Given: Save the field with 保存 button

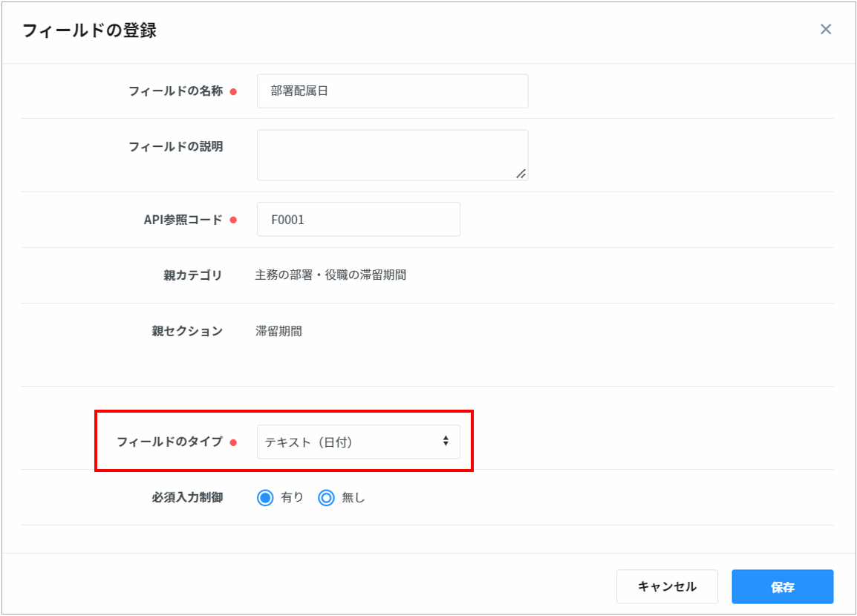Looking at the screenshot, I should pyautogui.click(x=782, y=587).
